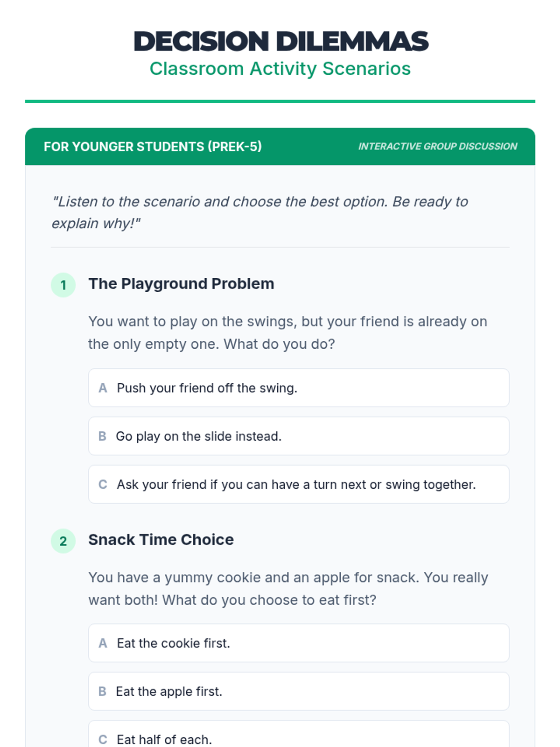Click the green divider line below the title
This screenshot has width=560, height=747.
(280, 101)
